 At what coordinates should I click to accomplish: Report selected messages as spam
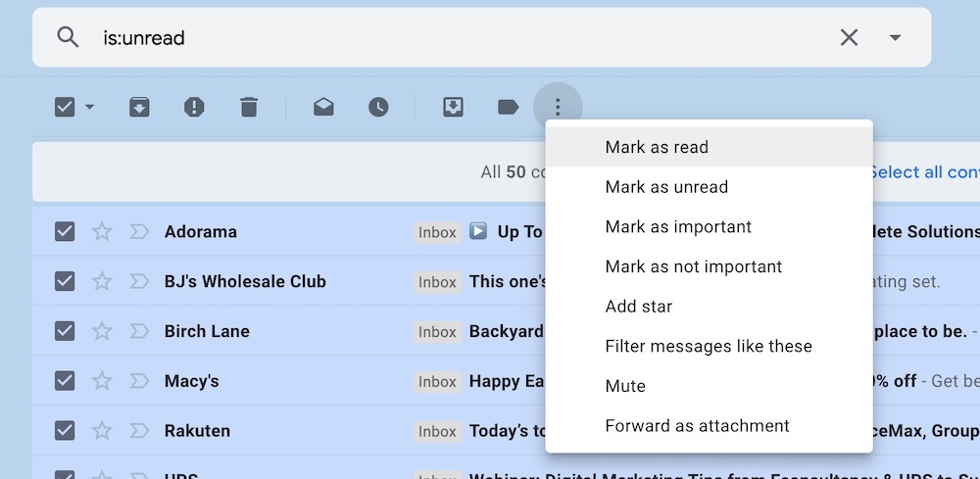pyautogui.click(x=194, y=108)
